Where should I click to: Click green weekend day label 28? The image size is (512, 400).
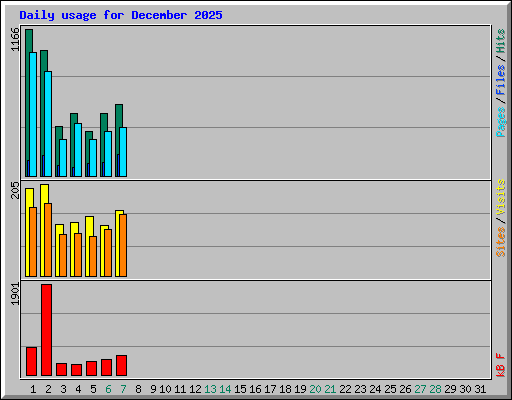(x=435, y=389)
